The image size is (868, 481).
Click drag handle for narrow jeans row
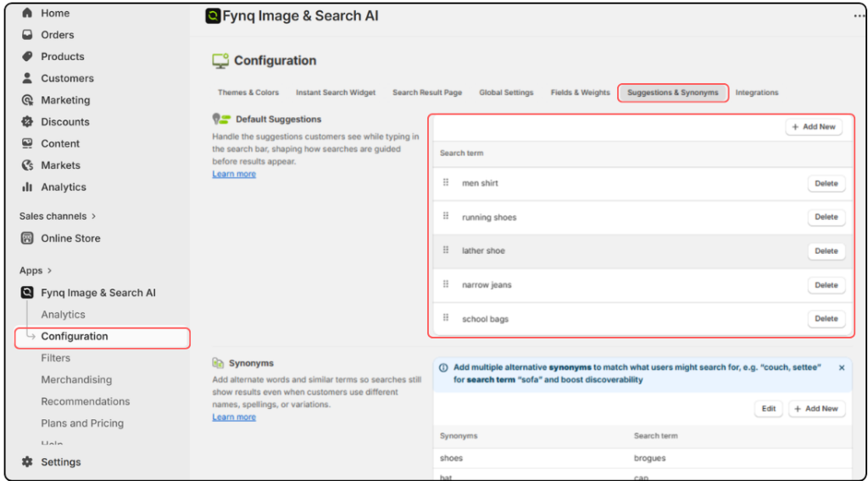(x=446, y=284)
